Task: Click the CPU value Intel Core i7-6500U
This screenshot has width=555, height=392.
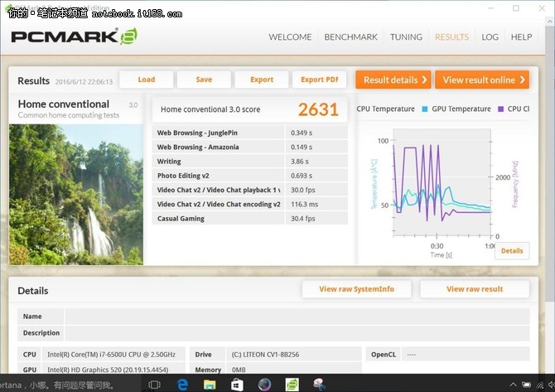Action: click(111, 355)
